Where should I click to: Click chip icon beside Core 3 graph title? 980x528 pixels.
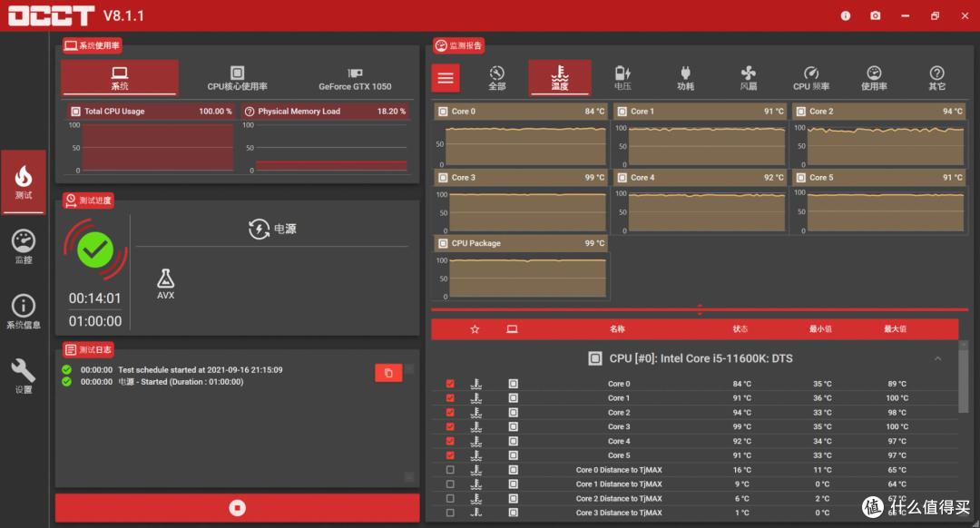coord(443,178)
